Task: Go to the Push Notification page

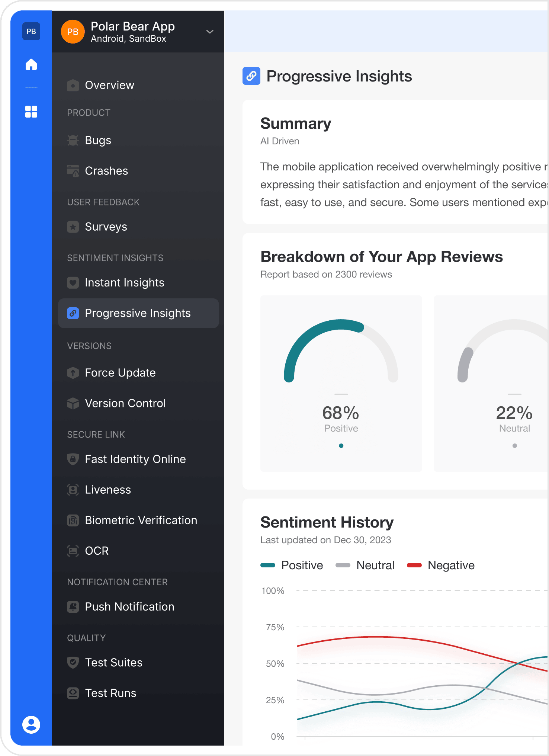Action: pyautogui.click(x=138, y=607)
